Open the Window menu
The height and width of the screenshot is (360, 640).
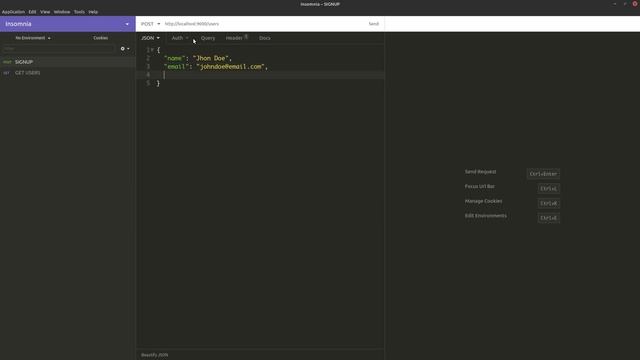(x=62, y=12)
